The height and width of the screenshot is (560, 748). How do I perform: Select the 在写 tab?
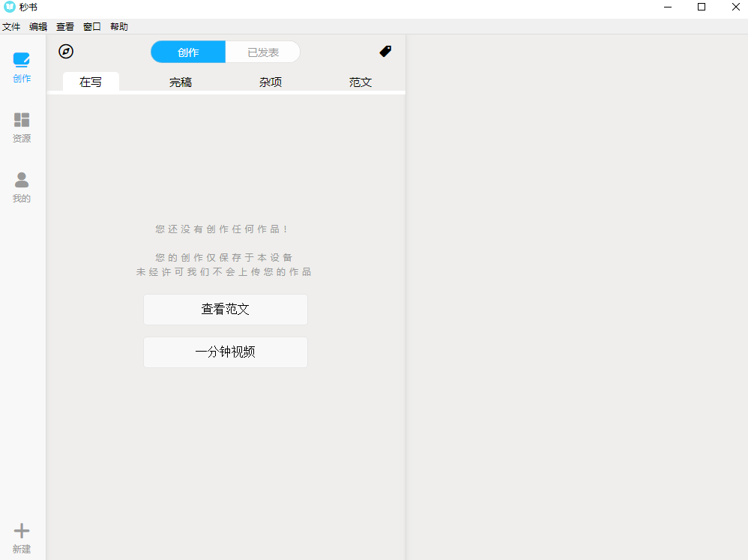(90, 82)
